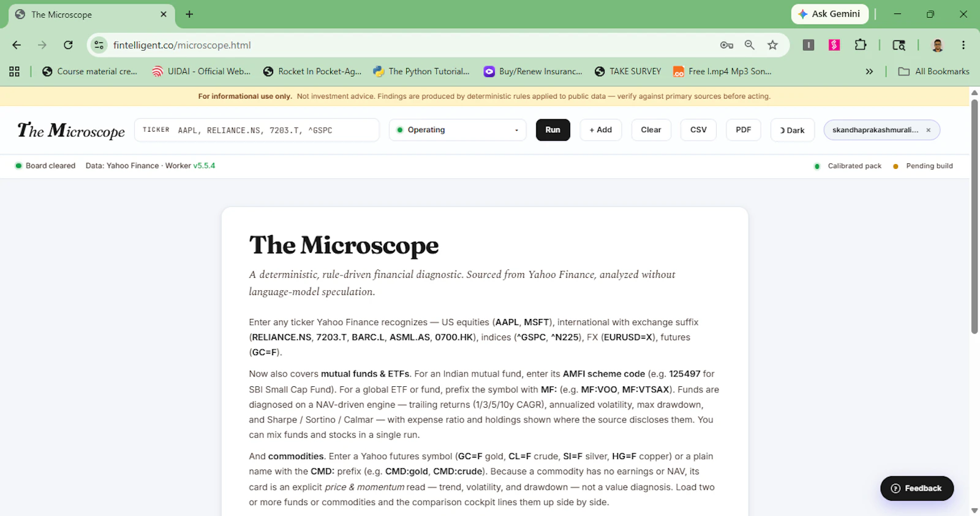Open the pink S extension icon
Image resolution: width=980 pixels, height=516 pixels.
point(834,45)
